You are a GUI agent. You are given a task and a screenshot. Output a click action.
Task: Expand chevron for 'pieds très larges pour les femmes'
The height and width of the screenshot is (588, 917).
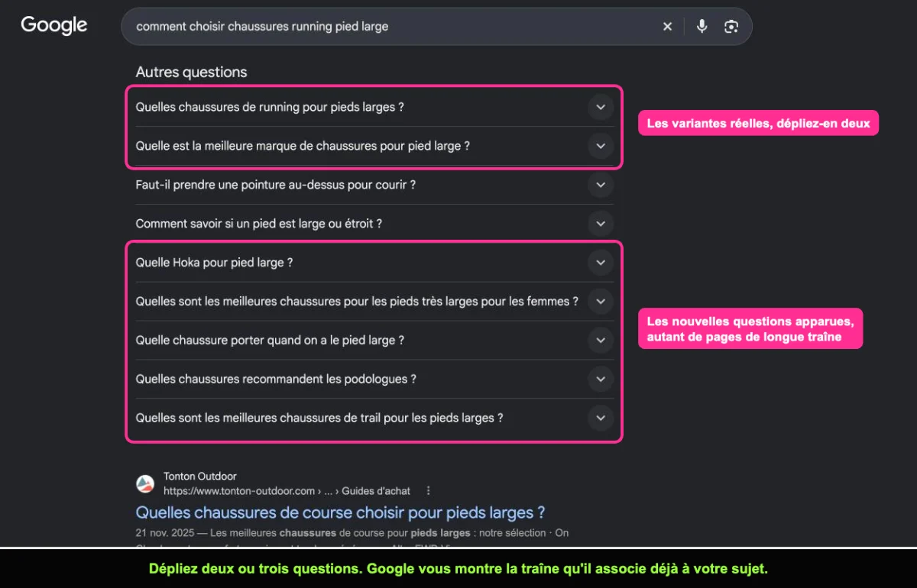tap(601, 302)
